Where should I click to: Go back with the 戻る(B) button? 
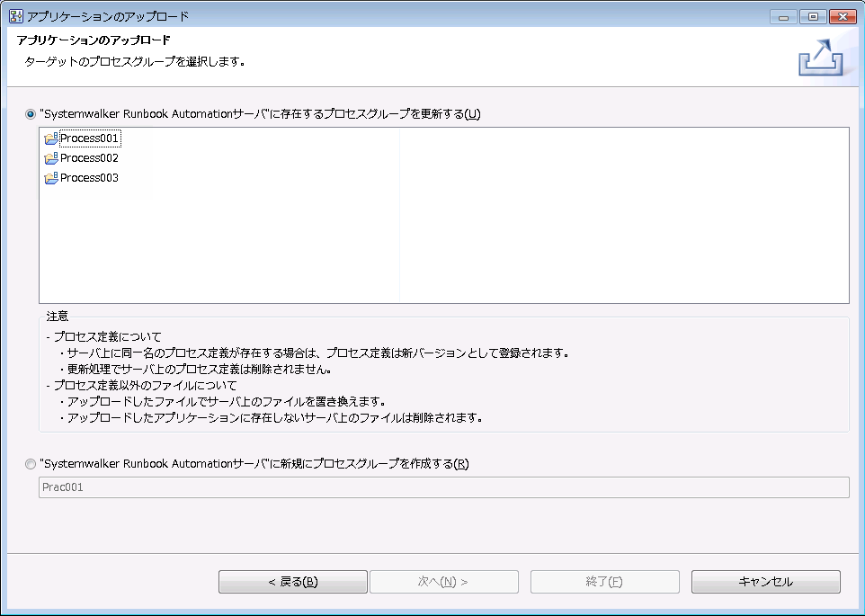pos(293,582)
